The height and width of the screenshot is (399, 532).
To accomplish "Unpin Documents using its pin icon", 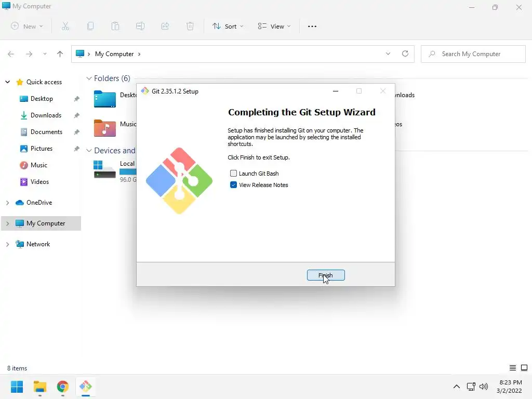I will pos(77,131).
